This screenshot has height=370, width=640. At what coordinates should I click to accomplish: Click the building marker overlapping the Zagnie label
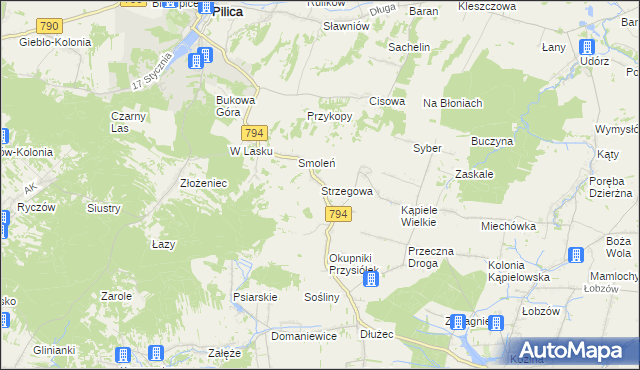point(458,322)
